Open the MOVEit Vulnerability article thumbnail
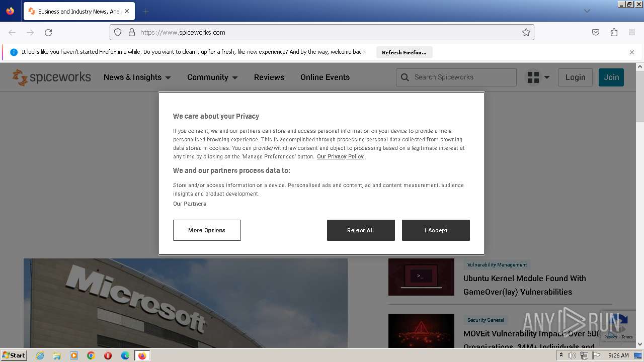This screenshot has height=362, width=644. point(421,331)
